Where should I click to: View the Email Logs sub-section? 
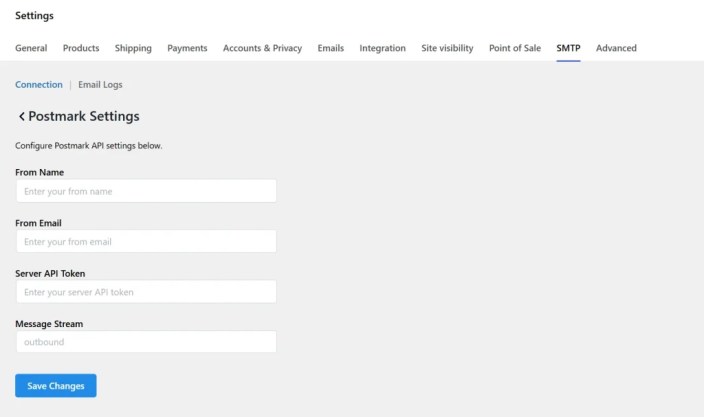[100, 85]
